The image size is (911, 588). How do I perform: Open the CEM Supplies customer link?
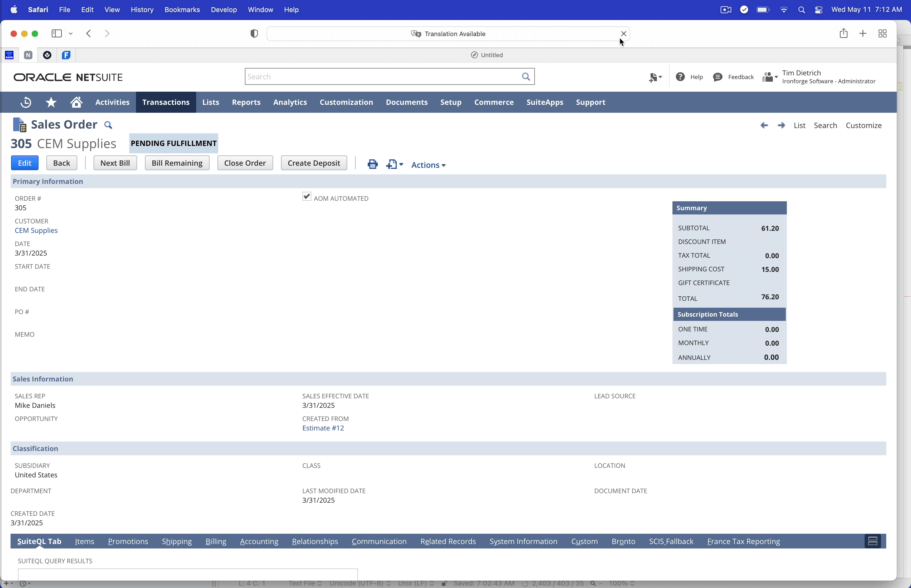pyautogui.click(x=36, y=230)
